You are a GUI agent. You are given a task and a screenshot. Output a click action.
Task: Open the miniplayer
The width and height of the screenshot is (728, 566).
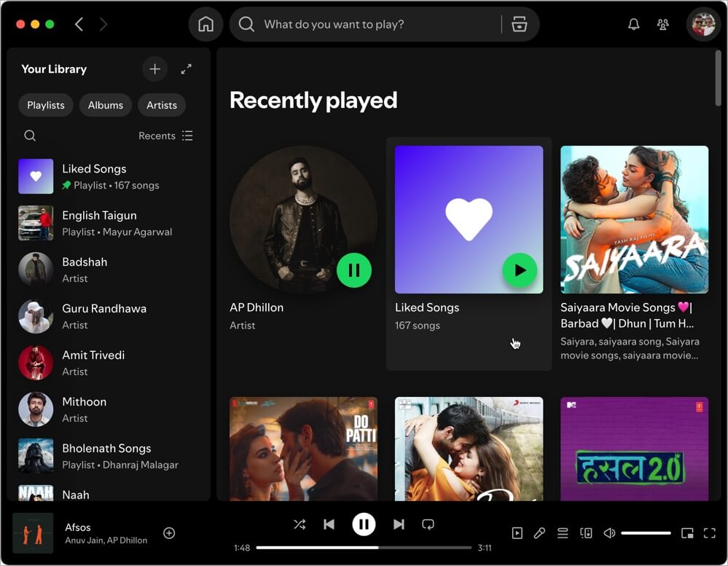[x=687, y=533]
